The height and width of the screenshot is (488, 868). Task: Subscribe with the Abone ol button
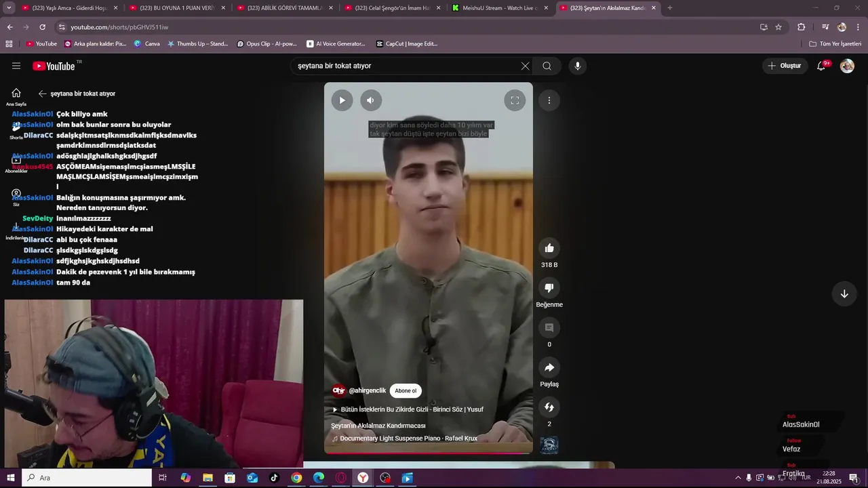click(x=406, y=390)
